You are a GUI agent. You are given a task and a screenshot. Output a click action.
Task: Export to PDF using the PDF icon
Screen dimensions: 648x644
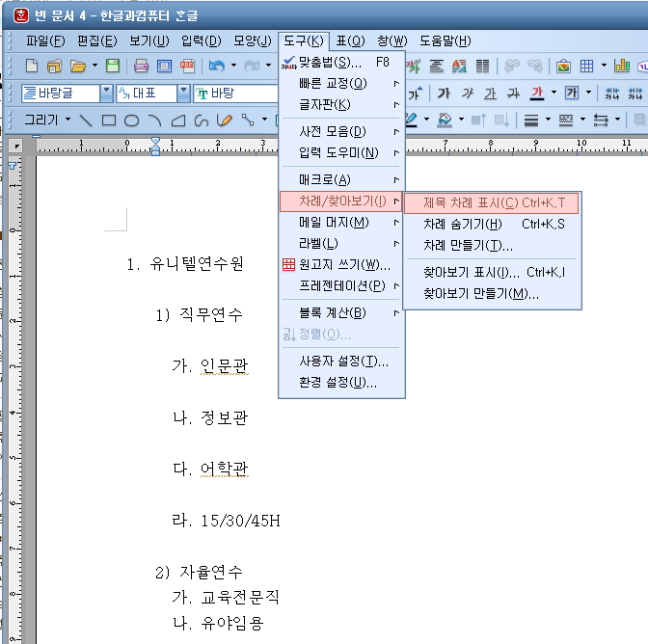click(187, 67)
